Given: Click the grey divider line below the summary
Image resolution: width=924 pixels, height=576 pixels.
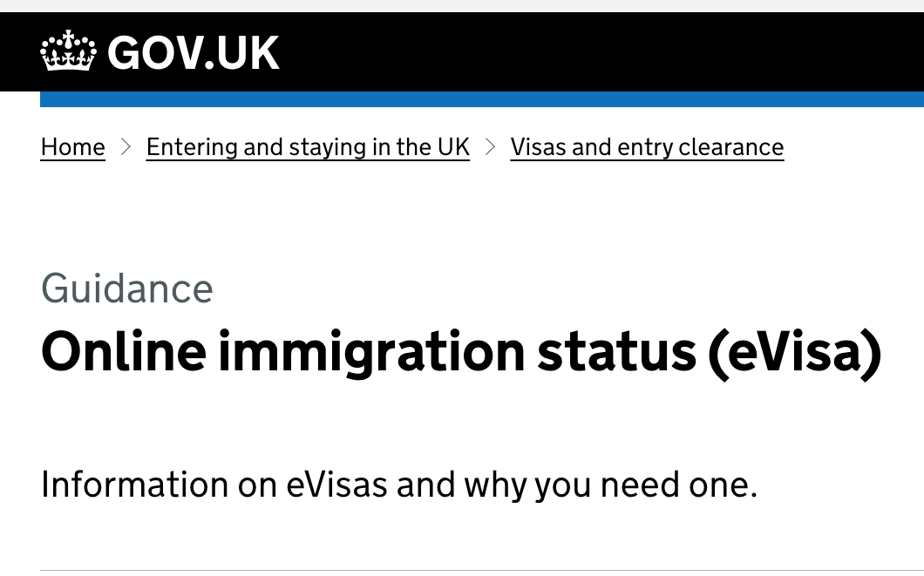Looking at the screenshot, I should tap(482, 570).
